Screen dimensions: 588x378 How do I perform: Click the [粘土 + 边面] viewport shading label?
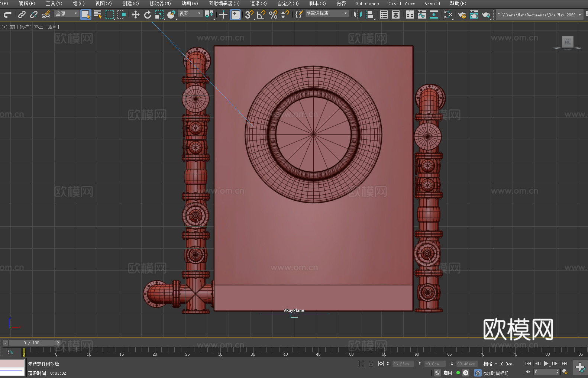(46, 27)
